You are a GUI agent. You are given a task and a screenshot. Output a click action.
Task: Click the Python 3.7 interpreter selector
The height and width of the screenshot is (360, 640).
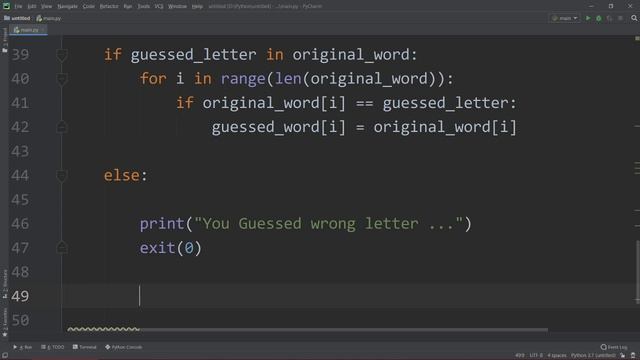[x=593, y=356]
